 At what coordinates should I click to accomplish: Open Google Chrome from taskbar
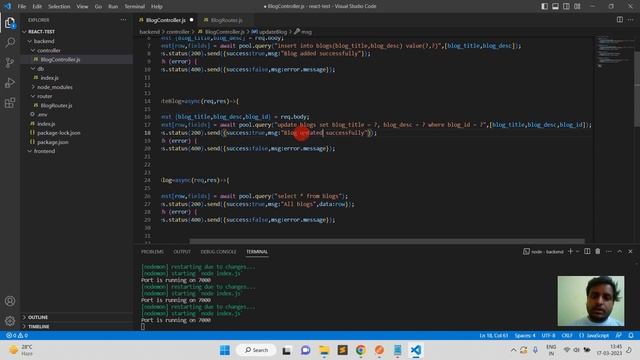[x=360, y=350]
